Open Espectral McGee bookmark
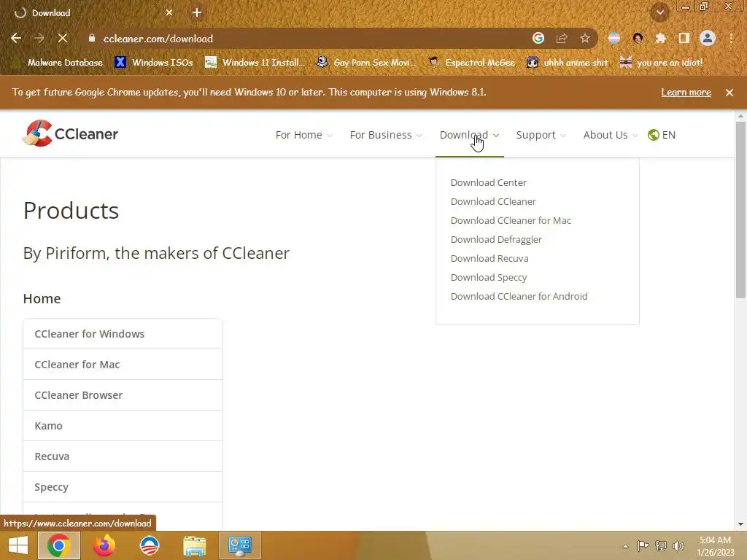This screenshot has width=747, height=560. click(x=472, y=63)
